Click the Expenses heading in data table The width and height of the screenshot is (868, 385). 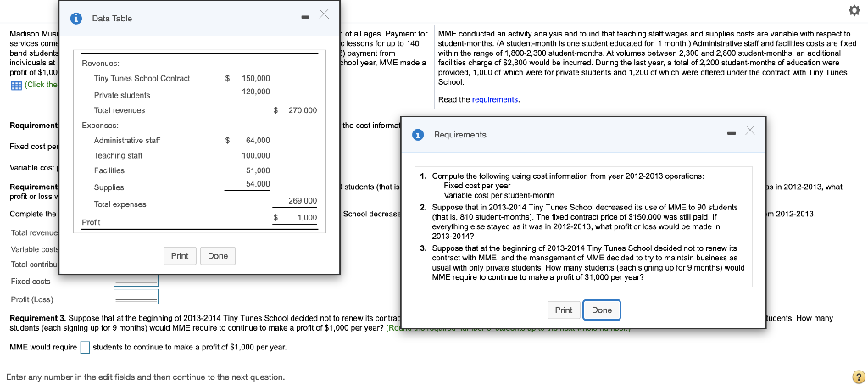click(100, 126)
